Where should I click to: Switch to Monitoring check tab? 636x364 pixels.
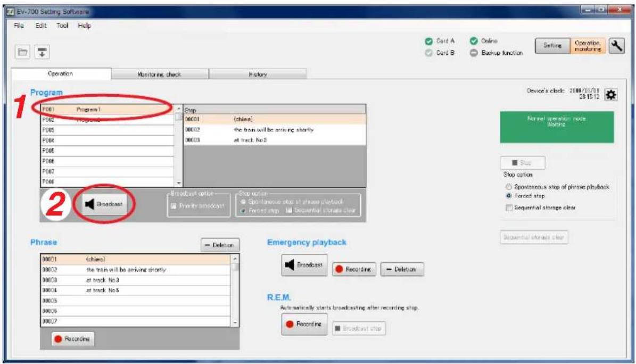160,75
